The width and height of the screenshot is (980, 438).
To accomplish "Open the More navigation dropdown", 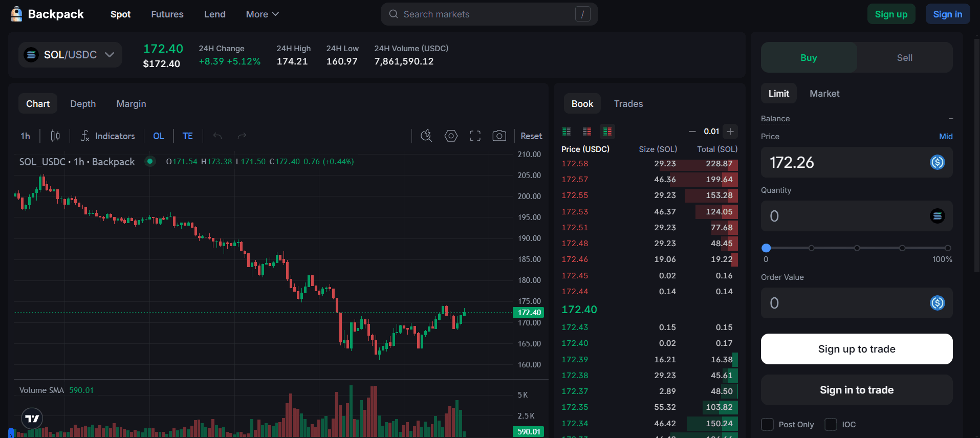I will pos(262,14).
